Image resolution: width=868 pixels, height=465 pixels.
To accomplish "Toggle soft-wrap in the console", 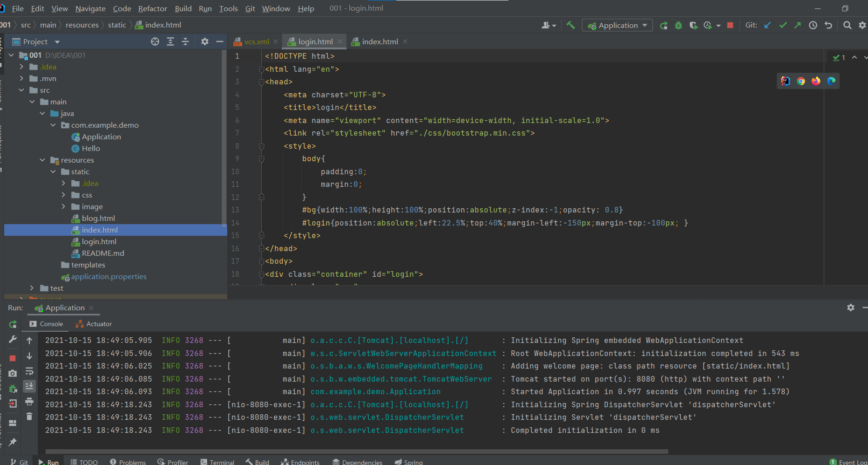I will [29, 371].
